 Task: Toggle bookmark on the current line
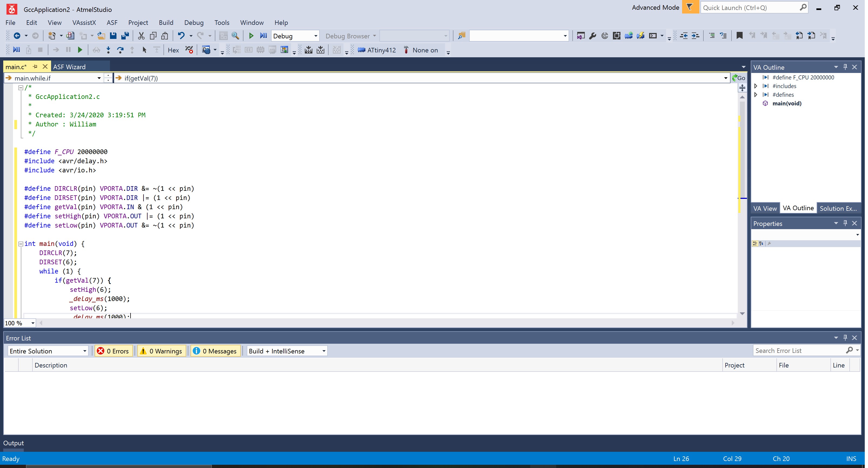739,35
